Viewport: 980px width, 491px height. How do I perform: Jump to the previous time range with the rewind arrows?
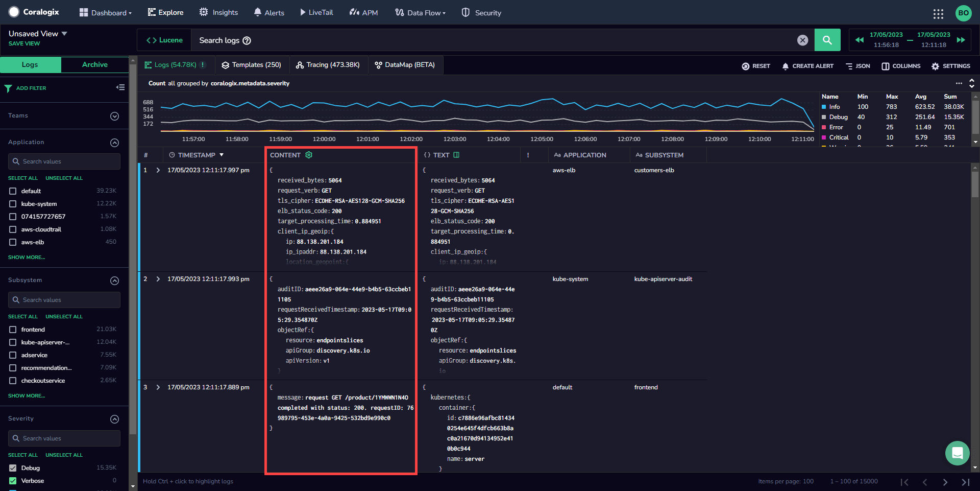(x=860, y=40)
